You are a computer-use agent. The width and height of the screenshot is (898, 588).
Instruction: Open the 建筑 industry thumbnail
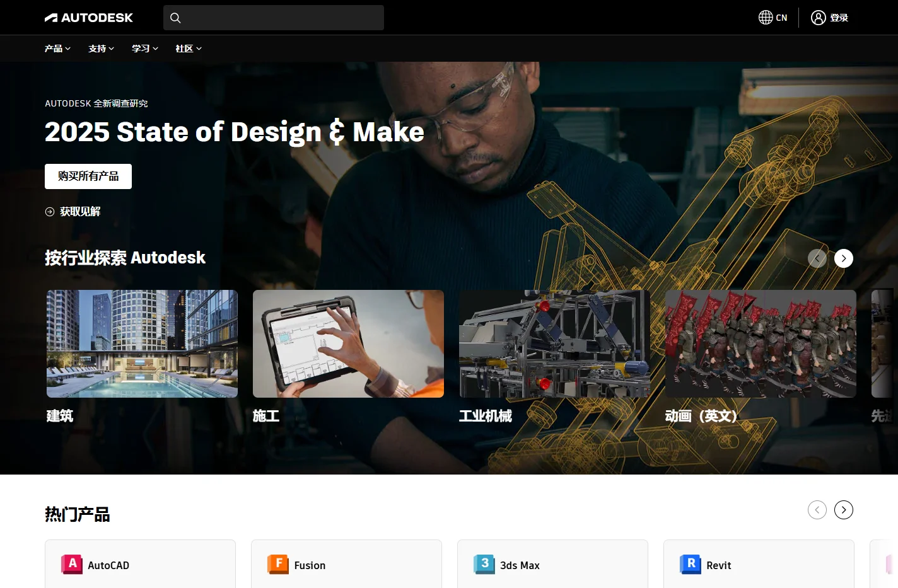pos(142,343)
